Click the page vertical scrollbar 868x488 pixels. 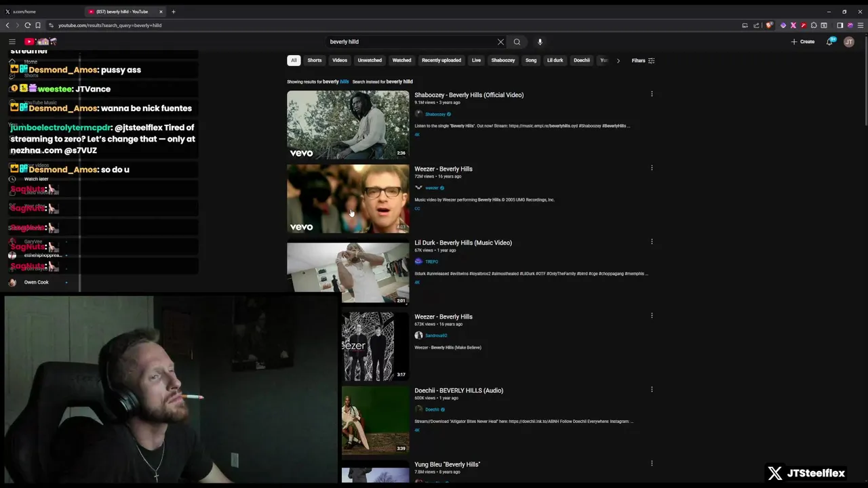865,81
